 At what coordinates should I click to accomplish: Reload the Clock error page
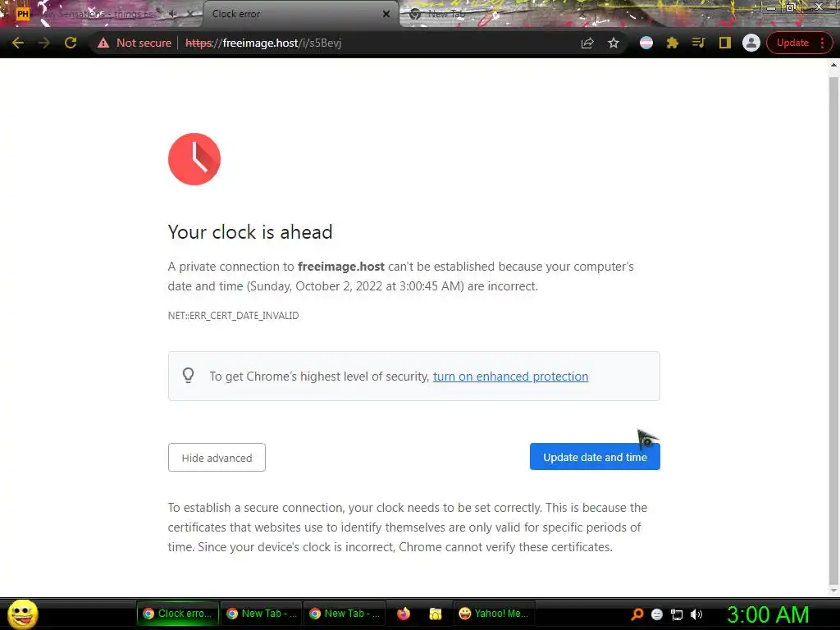coord(71,43)
